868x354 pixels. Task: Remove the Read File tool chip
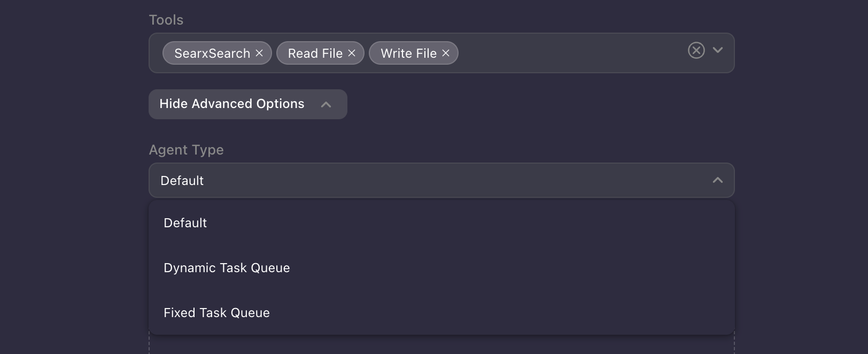pyautogui.click(x=352, y=53)
